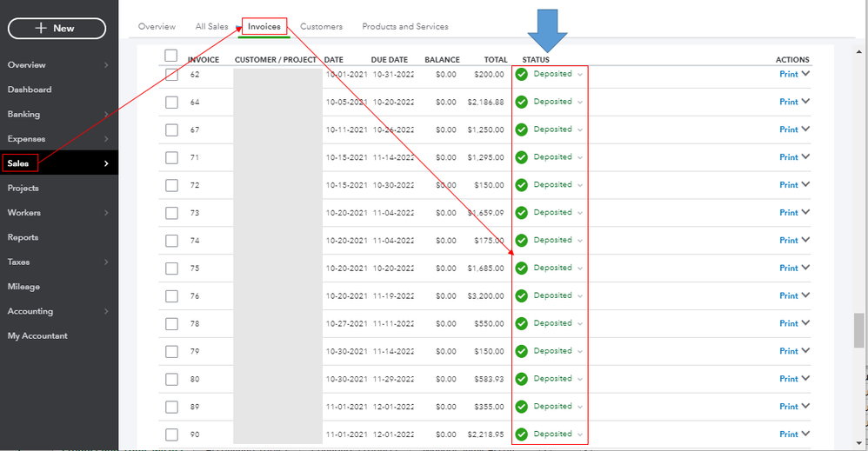Click the green check icon for invoice 75
The height and width of the screenshot is (451, 868).
point(522,268)
